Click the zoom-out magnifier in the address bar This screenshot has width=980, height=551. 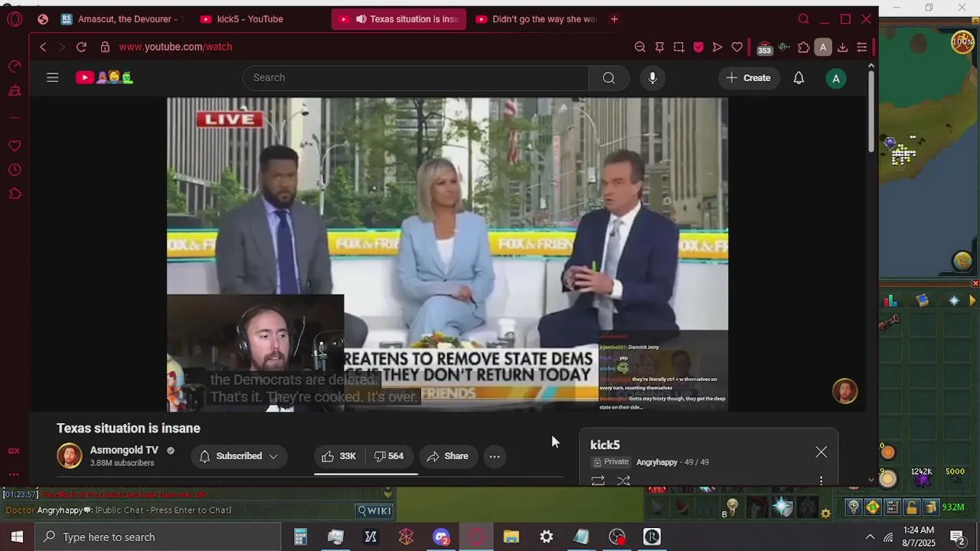click(x=640, y=47)
